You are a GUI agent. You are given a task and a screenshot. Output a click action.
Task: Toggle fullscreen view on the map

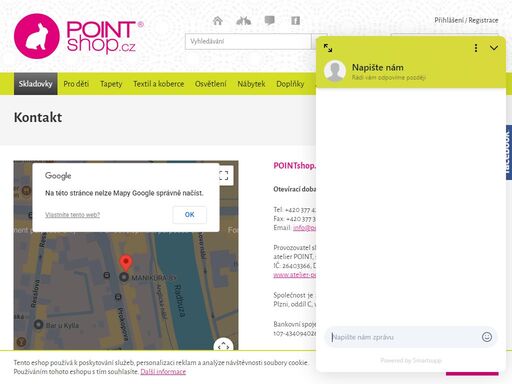coord(224,175)
